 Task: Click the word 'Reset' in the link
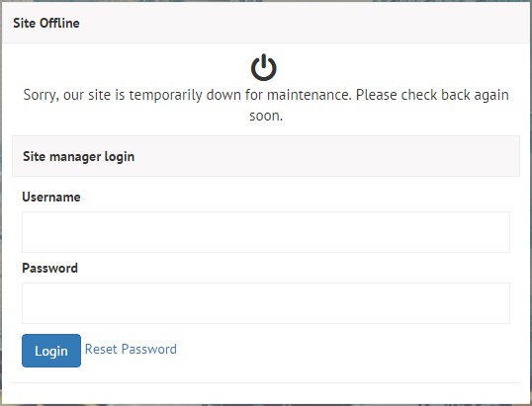[x=101, y=349]
